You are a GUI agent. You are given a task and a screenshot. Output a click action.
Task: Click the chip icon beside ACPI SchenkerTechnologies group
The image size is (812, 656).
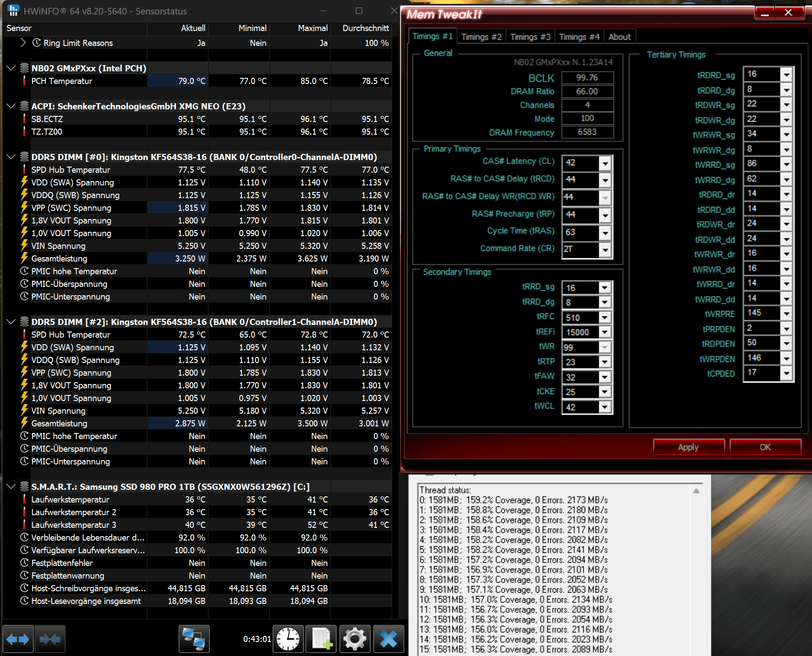24,106
